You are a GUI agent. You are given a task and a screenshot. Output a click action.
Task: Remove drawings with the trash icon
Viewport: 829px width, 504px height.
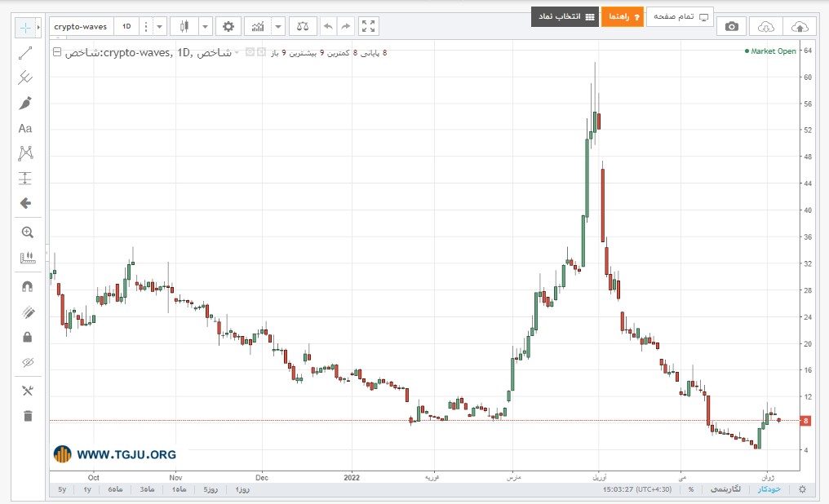point(28,416)
